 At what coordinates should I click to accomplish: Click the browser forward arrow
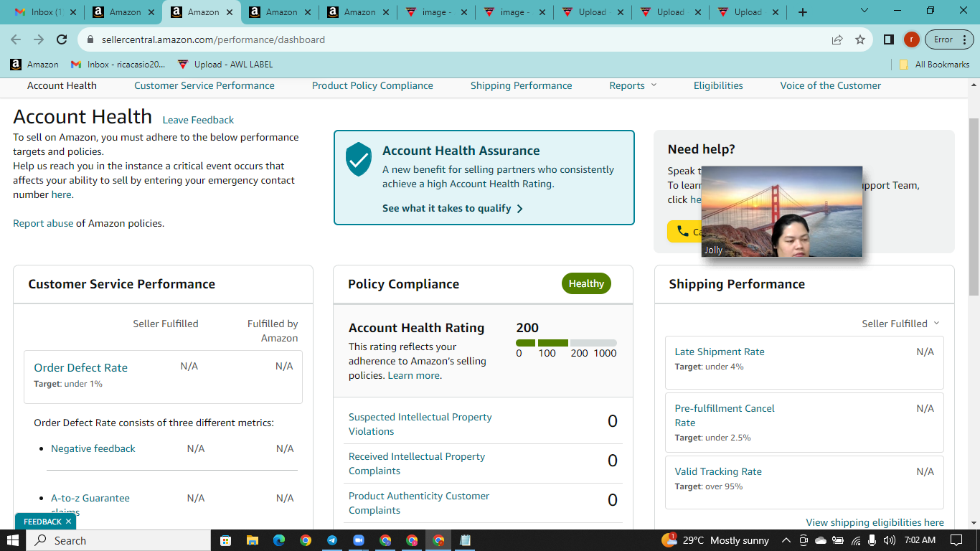click(39, 39)
